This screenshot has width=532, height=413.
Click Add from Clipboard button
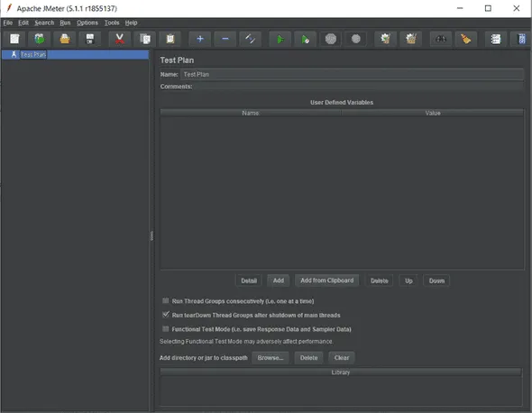[326, 280]
